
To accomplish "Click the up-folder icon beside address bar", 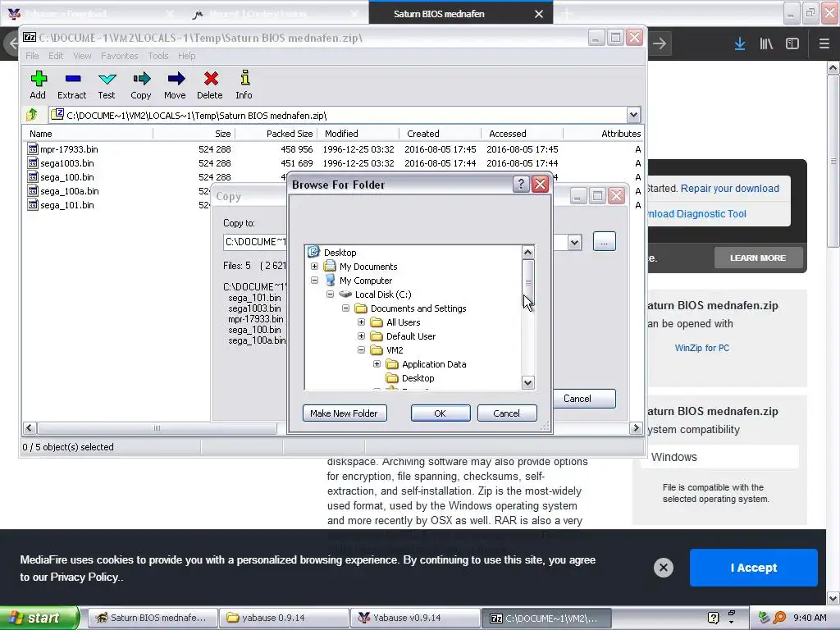I will coord(32,114).
